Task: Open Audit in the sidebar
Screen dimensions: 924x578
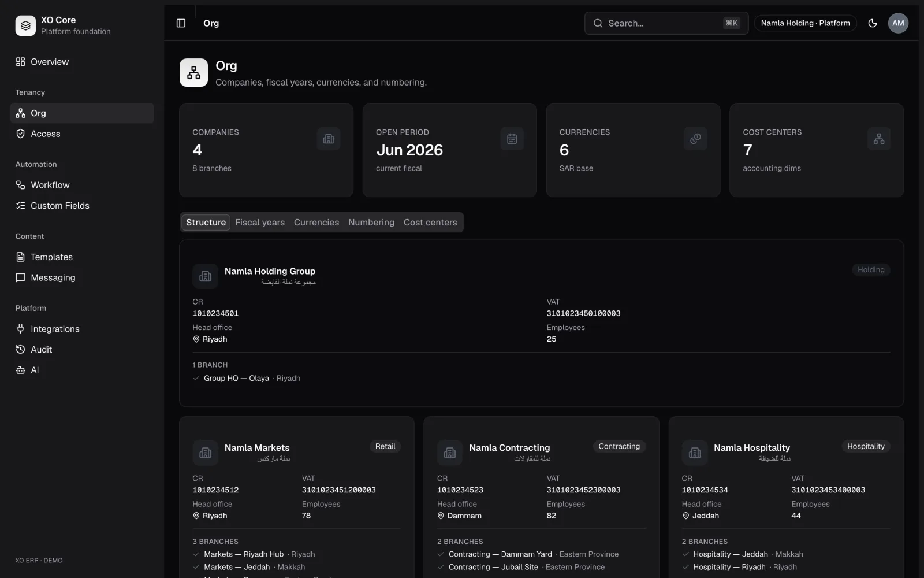Action: point(82,350)
